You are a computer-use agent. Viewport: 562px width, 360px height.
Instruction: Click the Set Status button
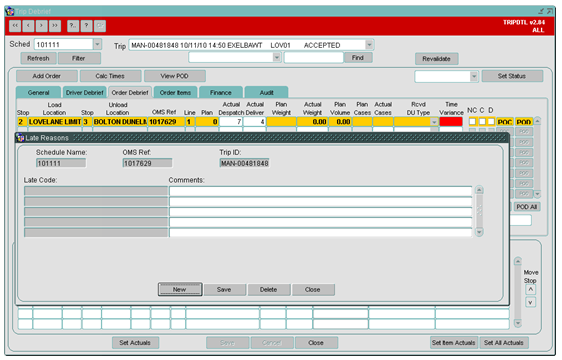(512, 76)
